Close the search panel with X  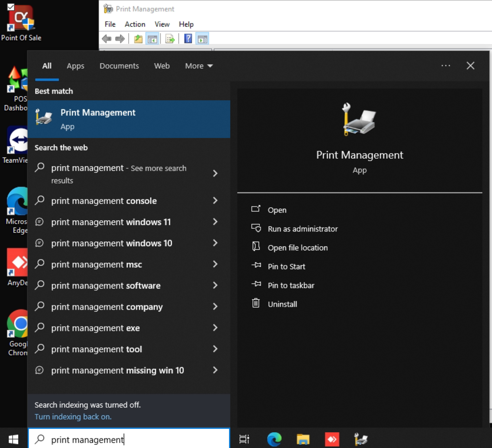(x=470, y=66)
